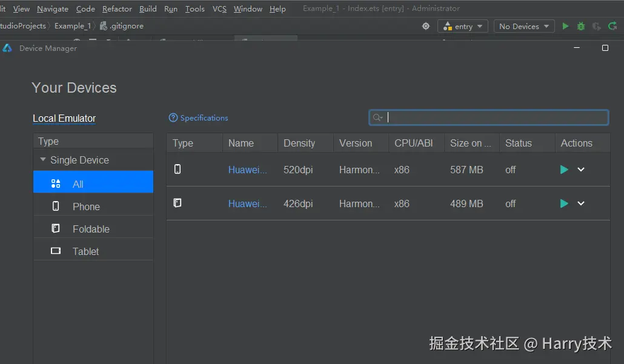Click the Foldable category icon
624x364 pixels.
point(56,228)
